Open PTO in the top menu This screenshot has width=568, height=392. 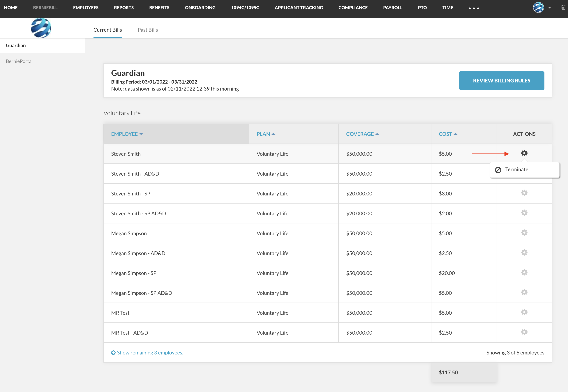[x=422, y=8]
